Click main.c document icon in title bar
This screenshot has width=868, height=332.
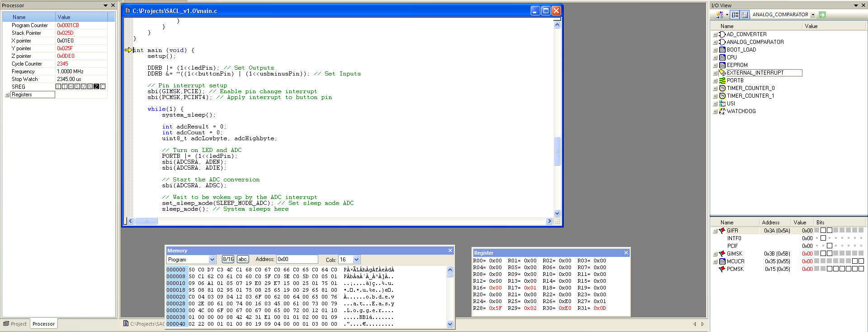[x=127, y=10]
